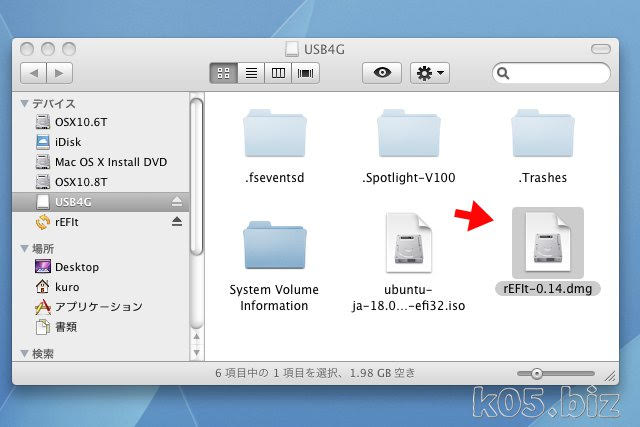The image size is (640, 427).
Task: Select the OSX10.6T disk icon
Action: click(x=43, y=122)
